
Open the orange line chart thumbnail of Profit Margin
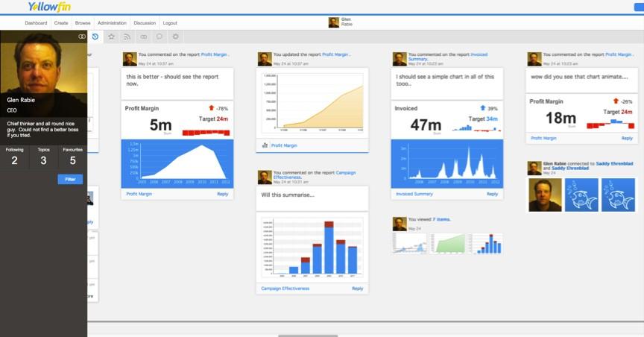tap(312, 103)
